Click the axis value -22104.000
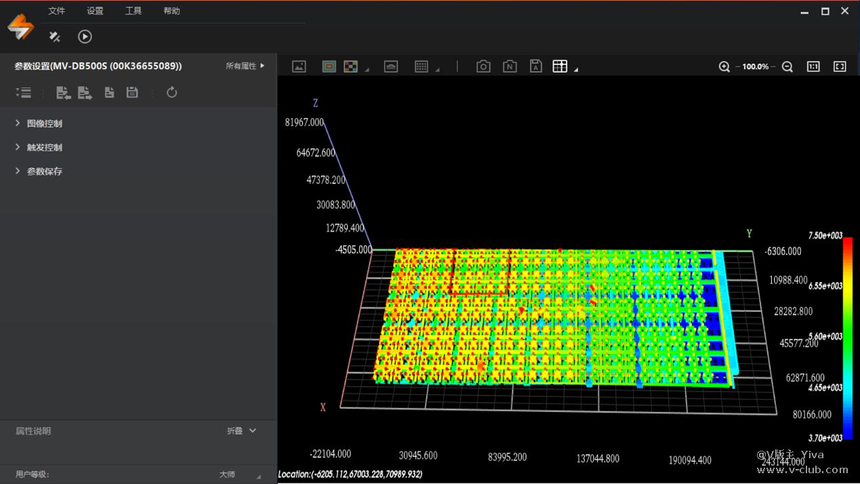Image resolution: width=860 pixels, height=484 pixels. click(x=330, y=454)
